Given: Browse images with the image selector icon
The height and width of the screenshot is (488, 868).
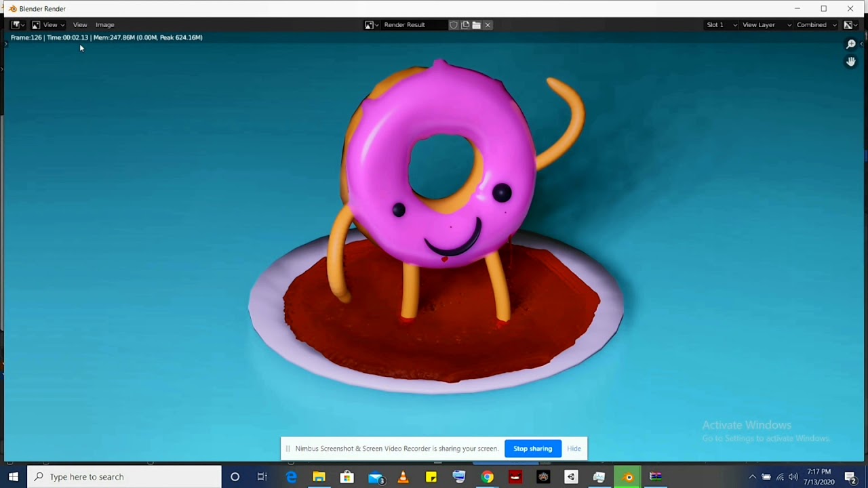Looking at the screenshot, I should click(x=372, y=25).
